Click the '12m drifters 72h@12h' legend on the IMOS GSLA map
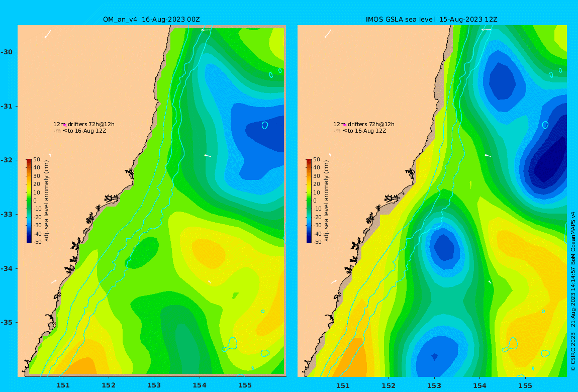The image size is (578, 392). (364, 125)
